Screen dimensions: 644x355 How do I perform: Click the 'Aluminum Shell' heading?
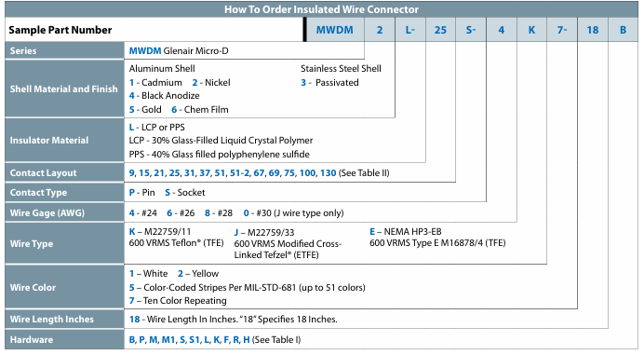(162, 69)
